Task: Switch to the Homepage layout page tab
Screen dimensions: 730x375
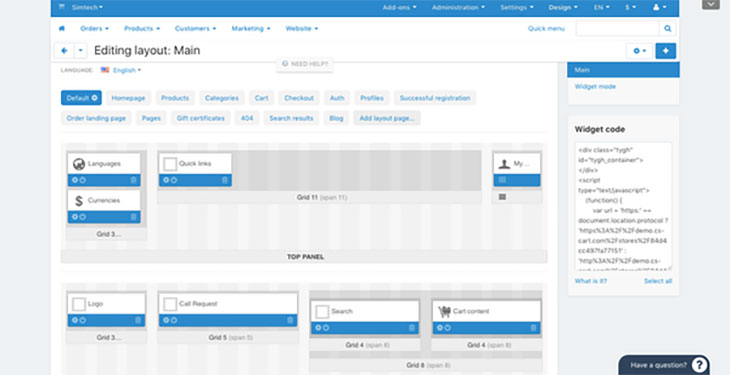Action: click(128, 98)
